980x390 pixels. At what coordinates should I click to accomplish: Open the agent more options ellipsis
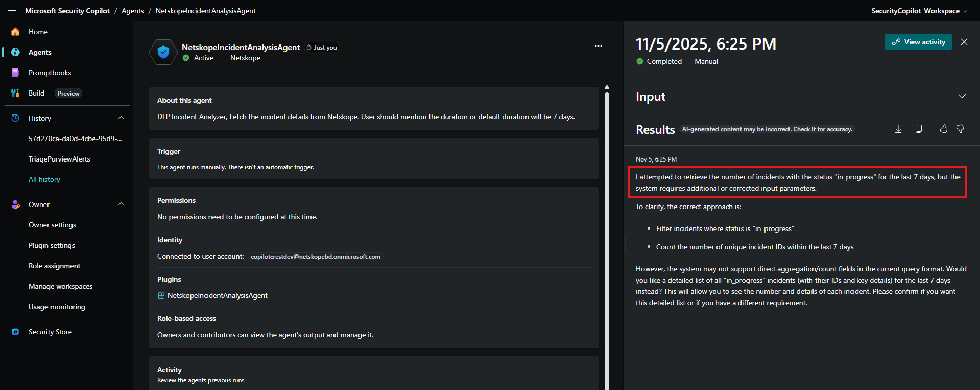pos(599,46)
